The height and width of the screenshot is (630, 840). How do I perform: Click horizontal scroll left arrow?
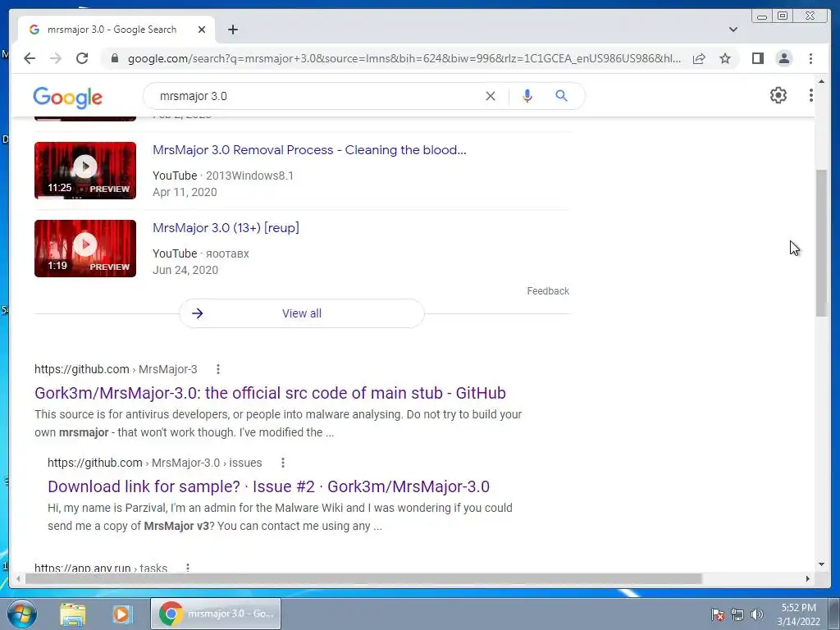[18, 578]
